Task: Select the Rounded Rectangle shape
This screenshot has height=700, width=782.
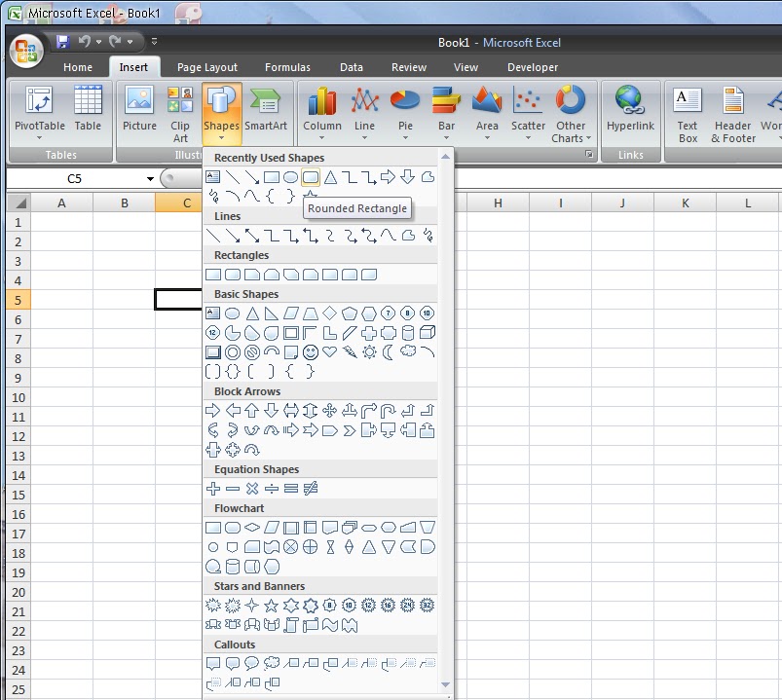Action: tap(312, 177)
